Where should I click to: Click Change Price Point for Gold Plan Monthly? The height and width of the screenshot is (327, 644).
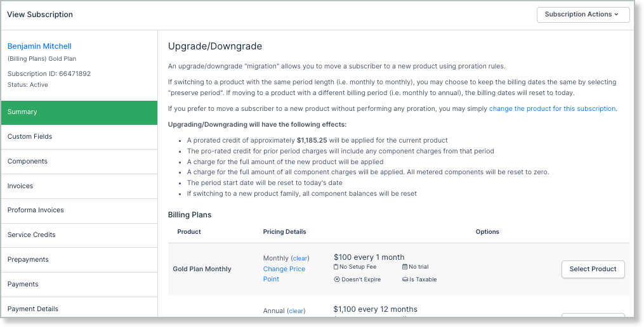pos(284,274)
